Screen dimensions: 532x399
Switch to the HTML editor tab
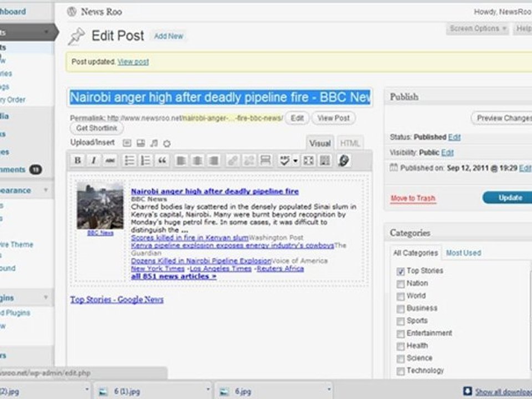350,143
